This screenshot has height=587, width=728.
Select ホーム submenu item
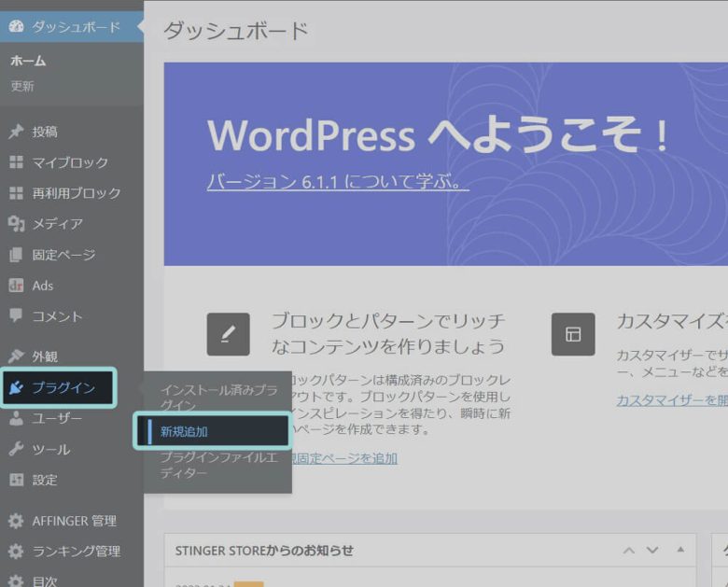[x=28, y=61]
